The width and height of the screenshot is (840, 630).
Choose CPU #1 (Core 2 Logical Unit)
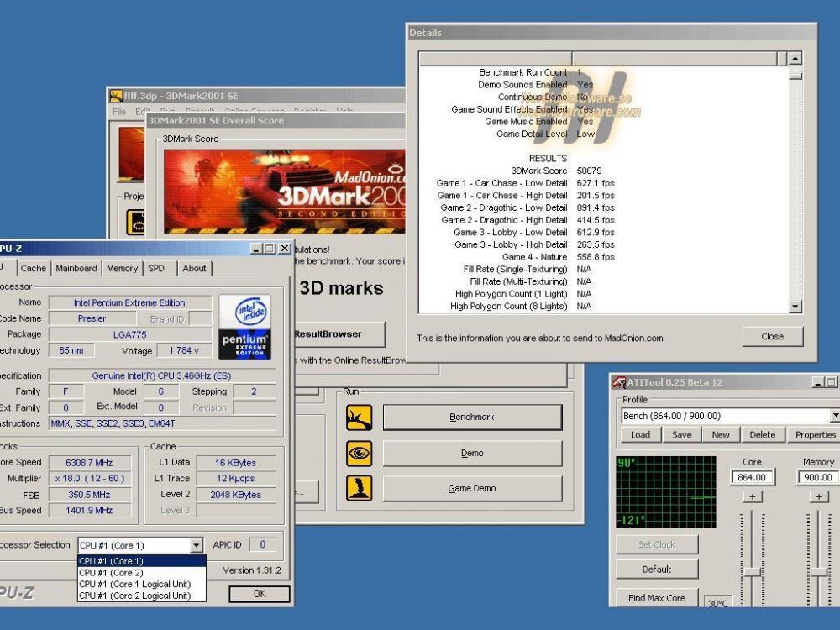134,596
